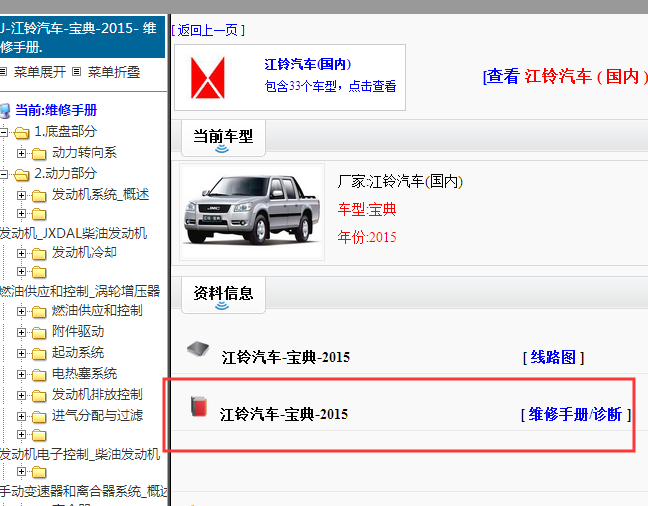Click folder icon of 2.动力部分
Screen dimensions: 648x506
coord(22,175)
